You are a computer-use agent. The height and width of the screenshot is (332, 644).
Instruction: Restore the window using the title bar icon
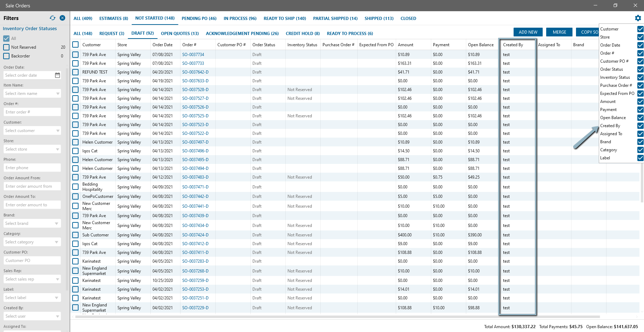615,5
